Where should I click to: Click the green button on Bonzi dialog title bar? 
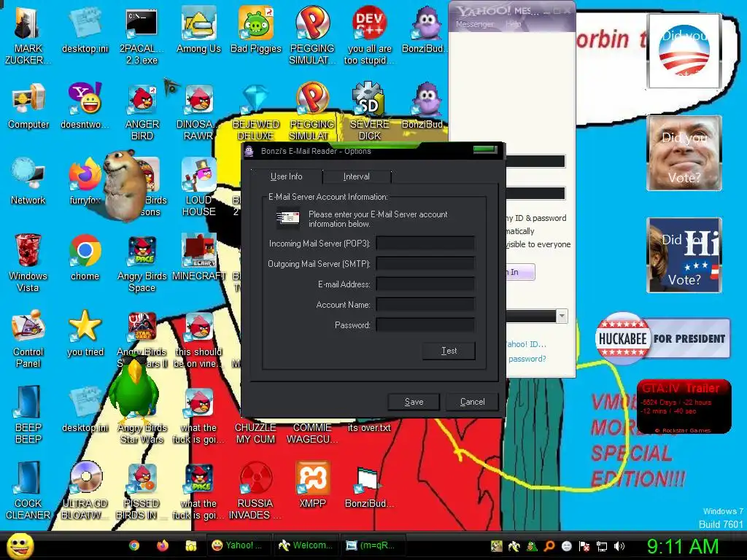coord(485,150)
